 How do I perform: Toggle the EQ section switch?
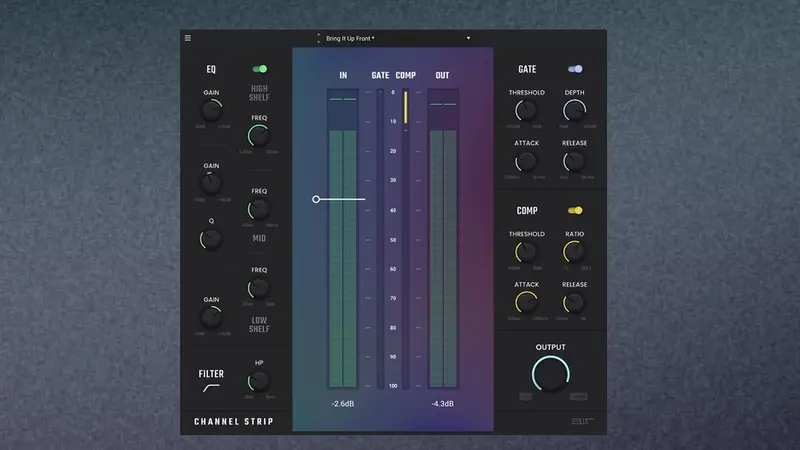[x=260, y=69]
